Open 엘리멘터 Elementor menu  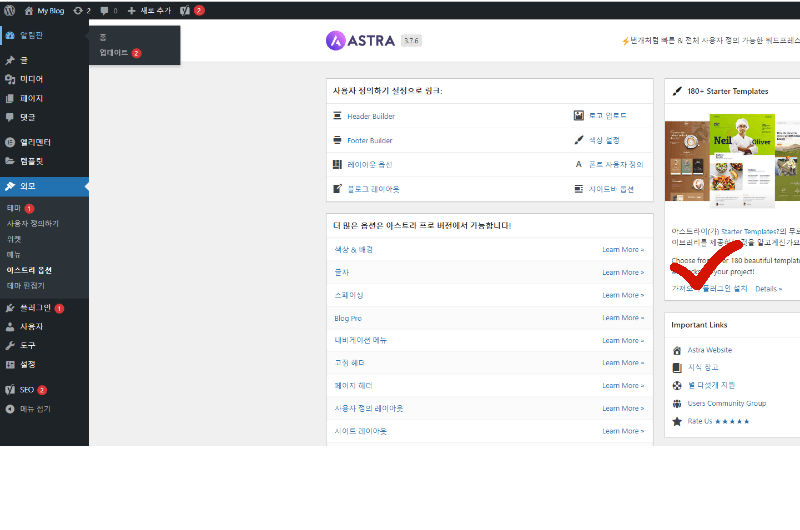coord(44,142)
